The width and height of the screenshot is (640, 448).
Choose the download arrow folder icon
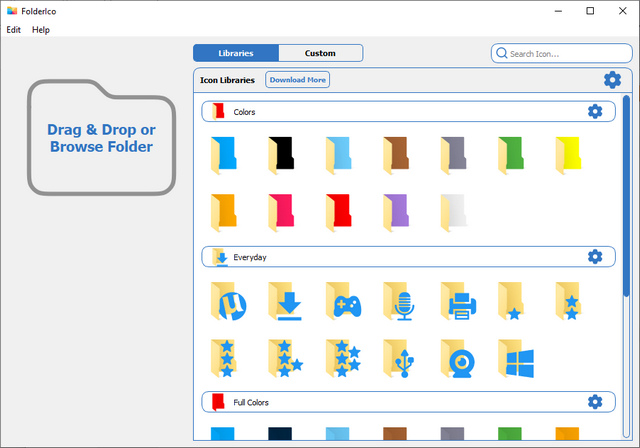[286, 300]
